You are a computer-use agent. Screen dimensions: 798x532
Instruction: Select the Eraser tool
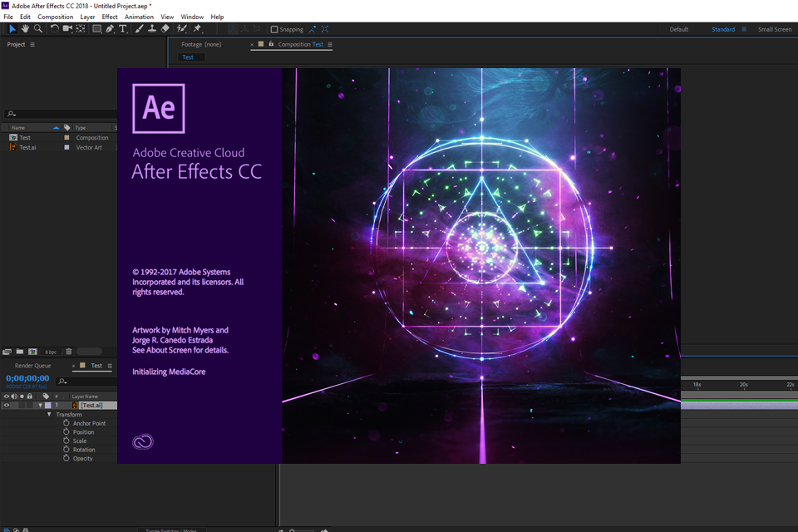[165, 29]
